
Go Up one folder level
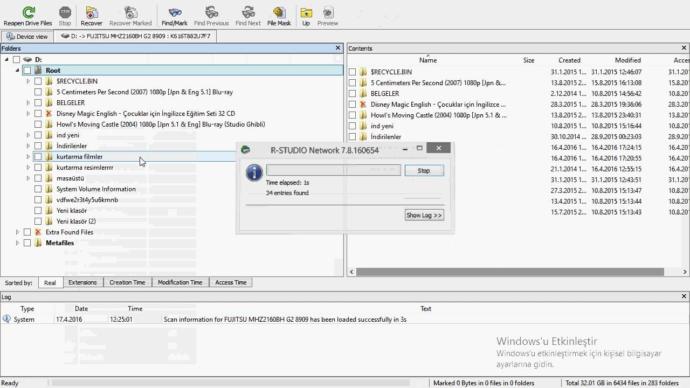(306, 12)
